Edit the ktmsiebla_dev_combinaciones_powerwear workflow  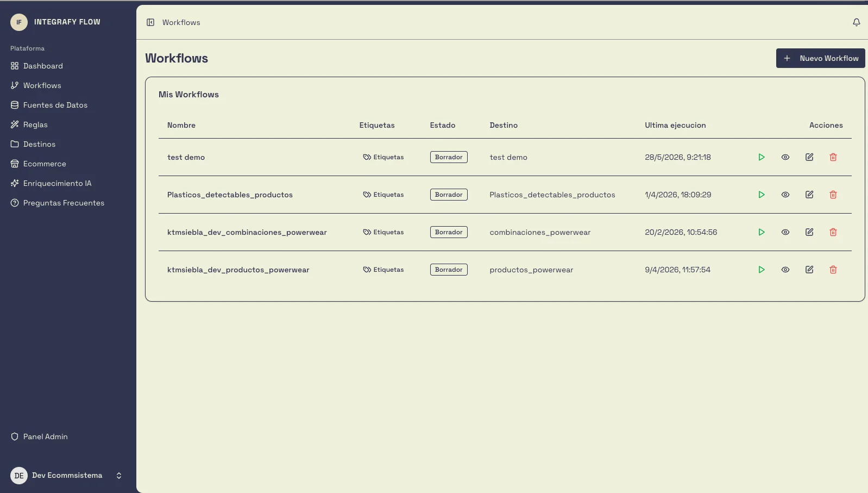point(809,232)
